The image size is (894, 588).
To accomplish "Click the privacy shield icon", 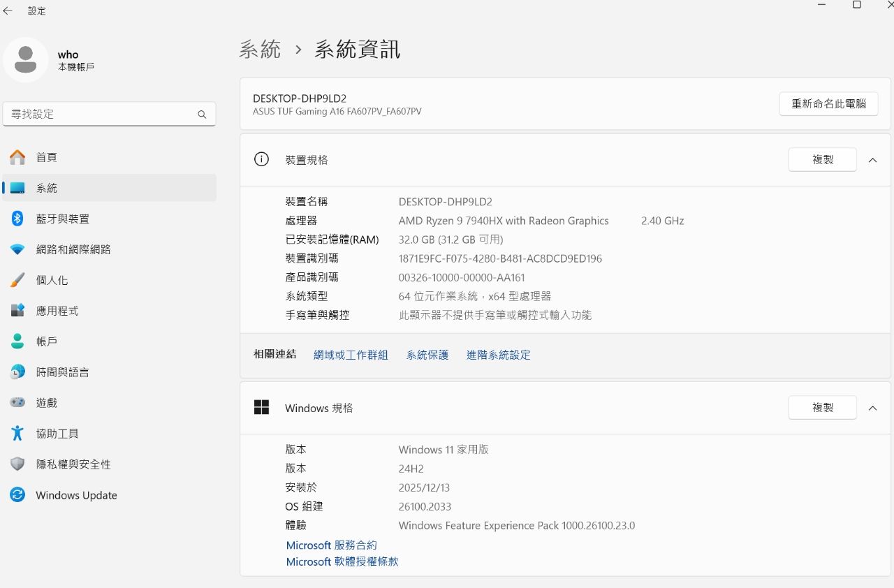I will point(17,464).
